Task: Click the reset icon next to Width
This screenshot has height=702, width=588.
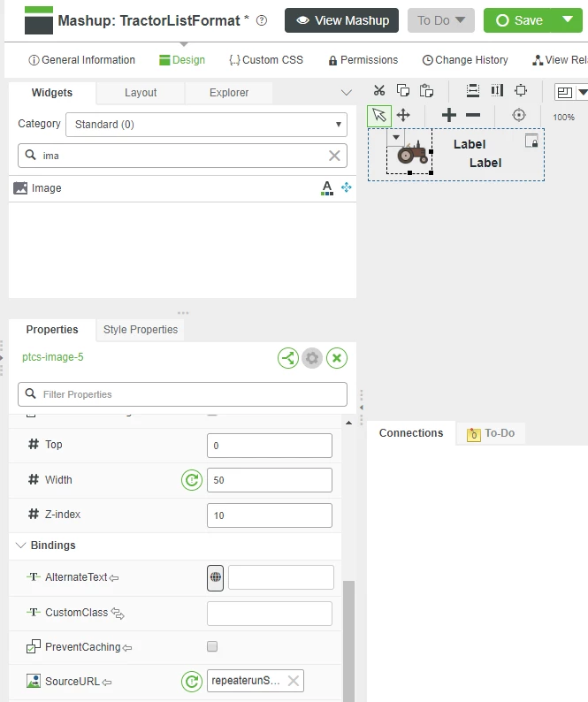Action: [x=192, y=480]
